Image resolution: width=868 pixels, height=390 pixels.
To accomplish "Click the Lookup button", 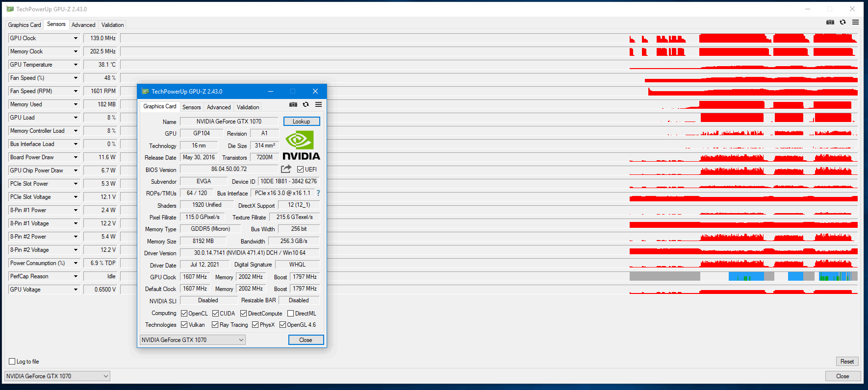I will click(x=302, y=122).
